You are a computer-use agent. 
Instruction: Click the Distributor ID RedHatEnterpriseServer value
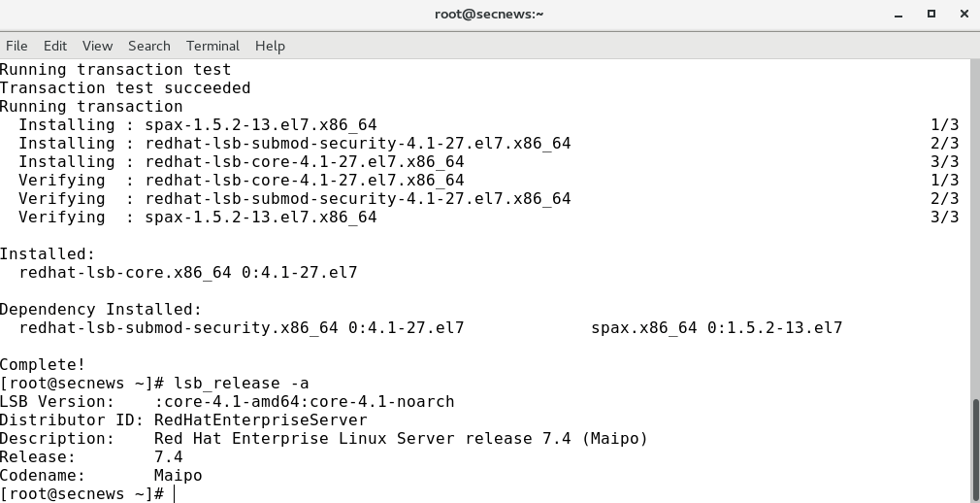tap(261, 419)
